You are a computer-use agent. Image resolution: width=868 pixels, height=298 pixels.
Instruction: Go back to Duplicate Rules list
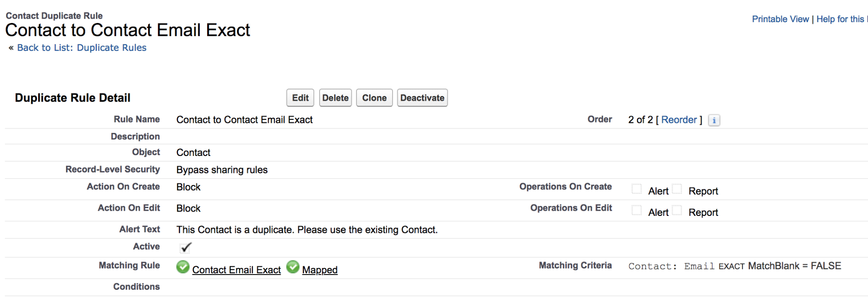tap(82, 48)
